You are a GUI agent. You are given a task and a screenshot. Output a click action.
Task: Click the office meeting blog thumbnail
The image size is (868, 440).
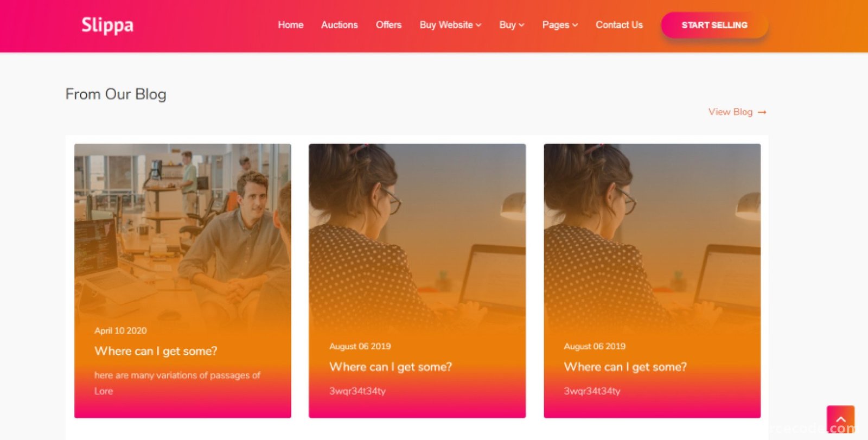pyautogui.click(x=183, y=233)
